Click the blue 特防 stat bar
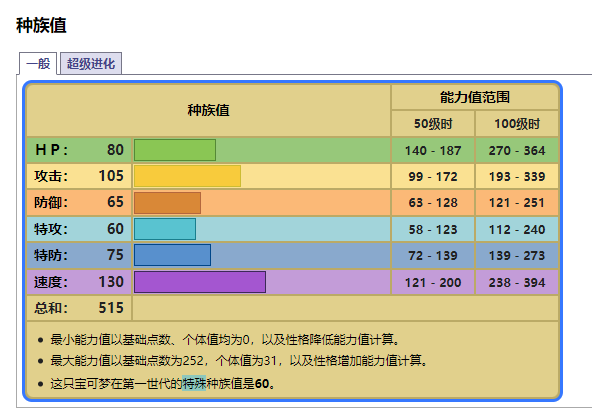 173,255
